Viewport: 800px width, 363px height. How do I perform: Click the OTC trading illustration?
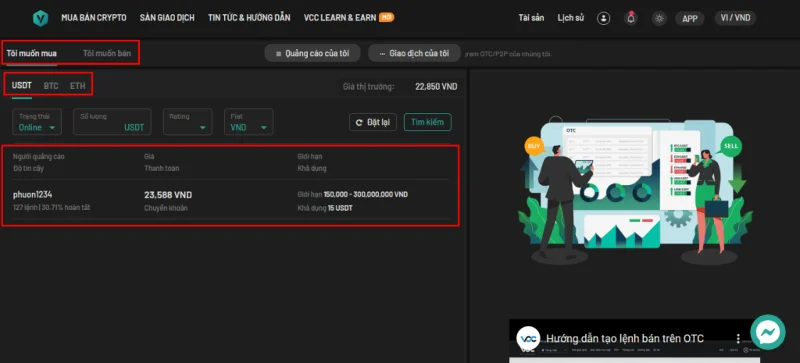(x=635, y=191)
